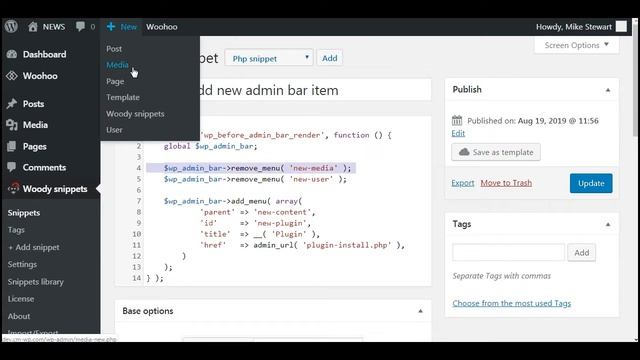Screen dimensions: 640x360
Task: Click Edit link under published date
Action: (458, 133)
